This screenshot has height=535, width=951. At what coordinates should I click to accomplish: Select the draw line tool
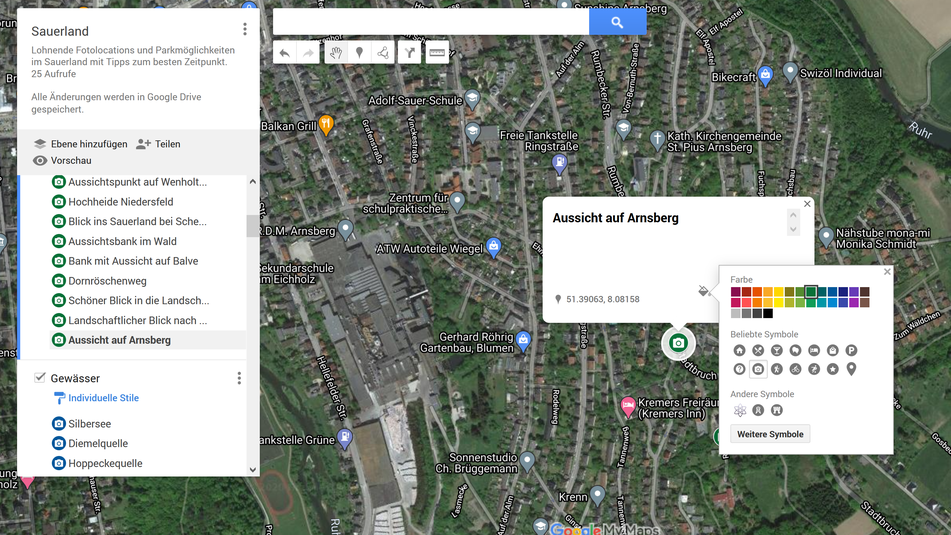[x=383, y=53]
